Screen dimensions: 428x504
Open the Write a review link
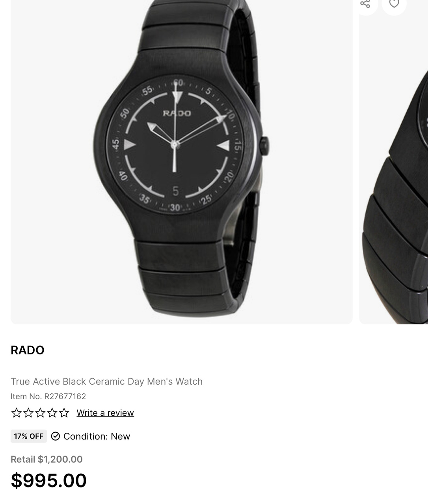click(105, 413)
